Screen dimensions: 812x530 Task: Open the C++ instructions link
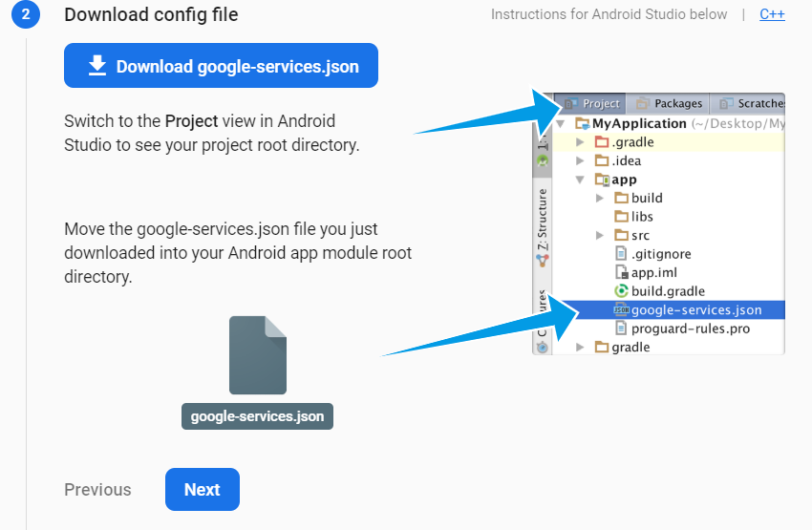[x=772, y=14]
